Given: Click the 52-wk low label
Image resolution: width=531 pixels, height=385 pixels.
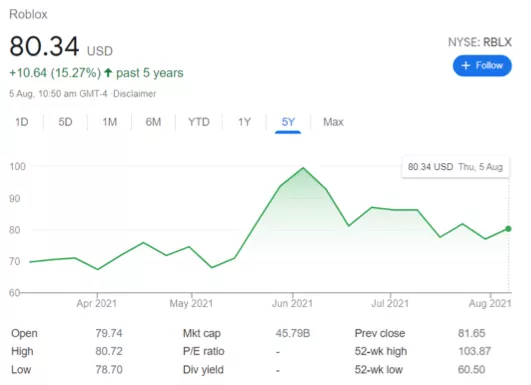Looking at the screenshot, I should 379,369.
